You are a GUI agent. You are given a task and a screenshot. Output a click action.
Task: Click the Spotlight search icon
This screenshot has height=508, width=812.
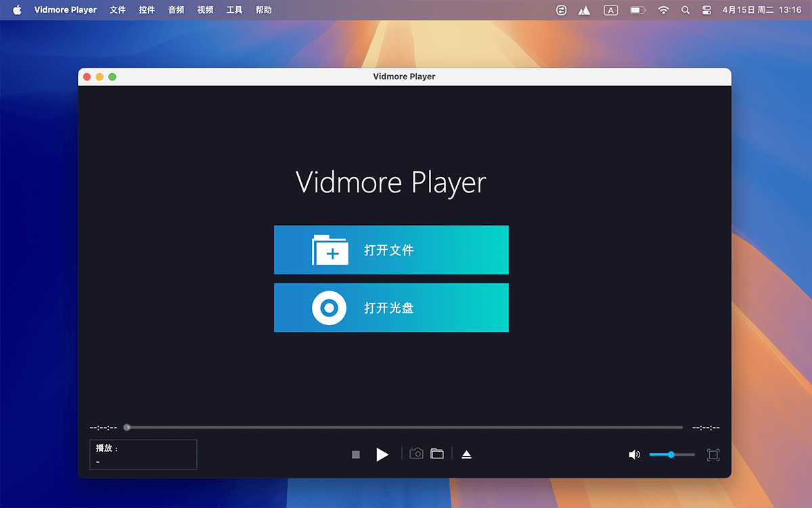click(x=685, y=10)
